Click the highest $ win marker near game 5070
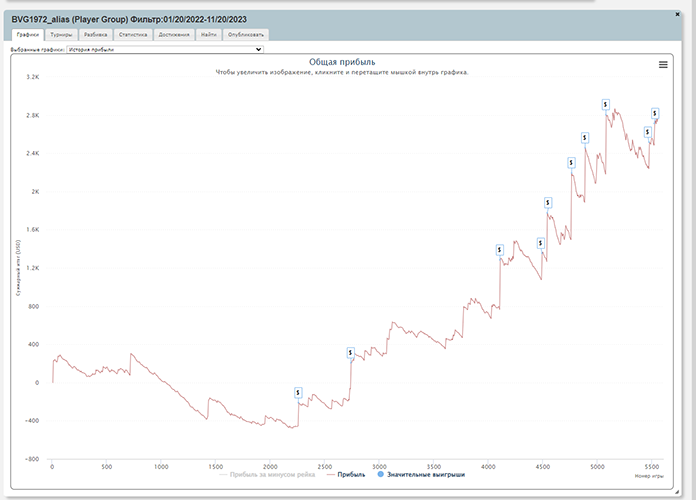The height and width of the screenshot is (500, 696). (605, 105)
